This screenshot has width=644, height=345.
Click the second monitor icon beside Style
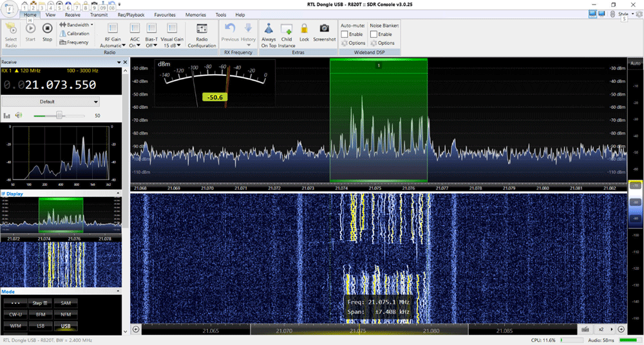coord(601,14)
